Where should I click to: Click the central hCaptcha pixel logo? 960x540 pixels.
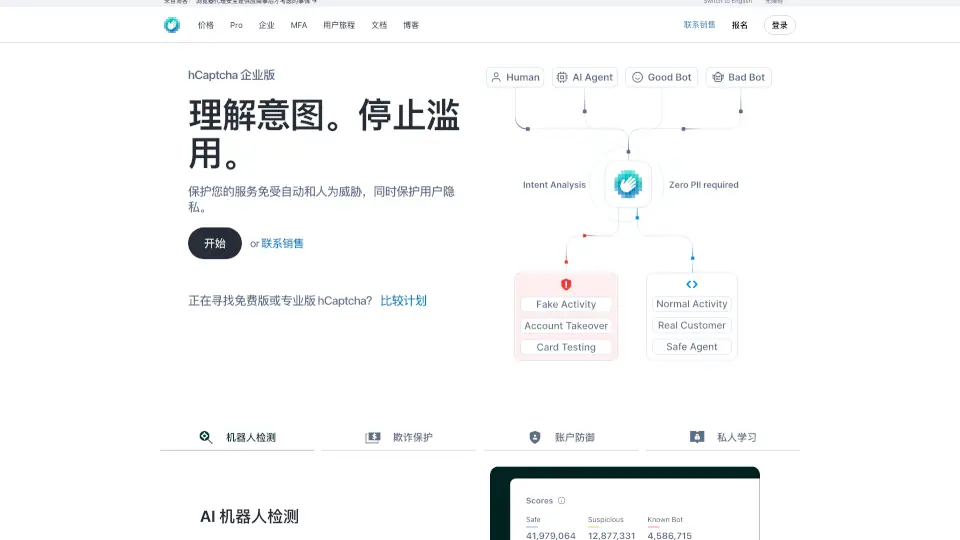[628, 185]
